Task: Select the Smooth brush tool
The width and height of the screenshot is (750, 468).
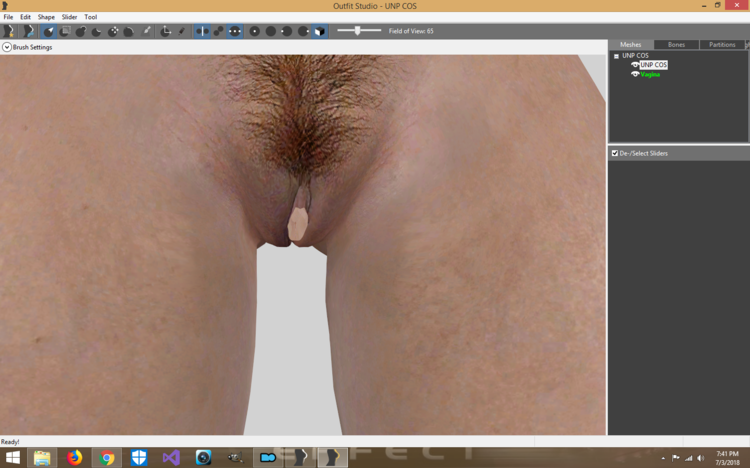Action: tap(128, 32)
